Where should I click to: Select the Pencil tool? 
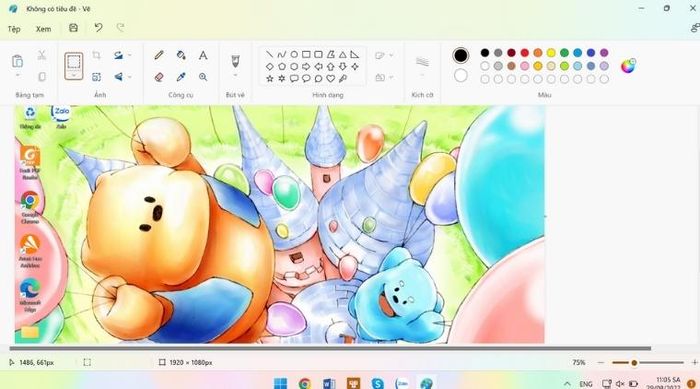pos(159,55)
